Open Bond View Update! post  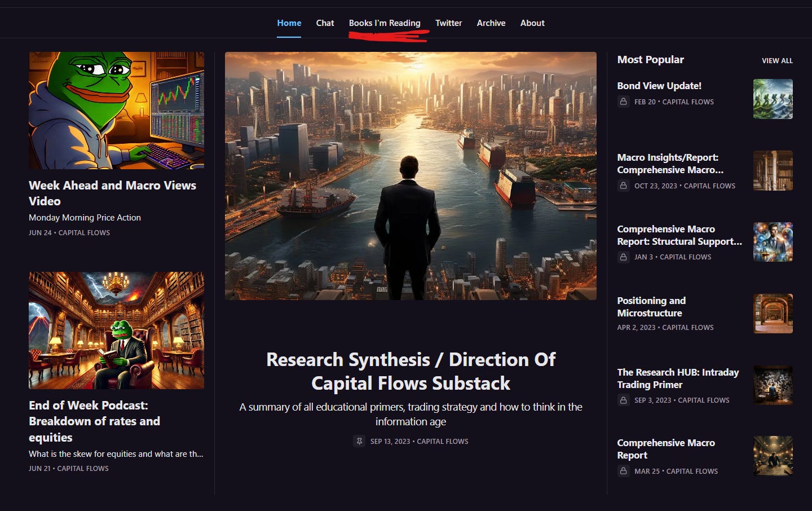pos(659,86)
